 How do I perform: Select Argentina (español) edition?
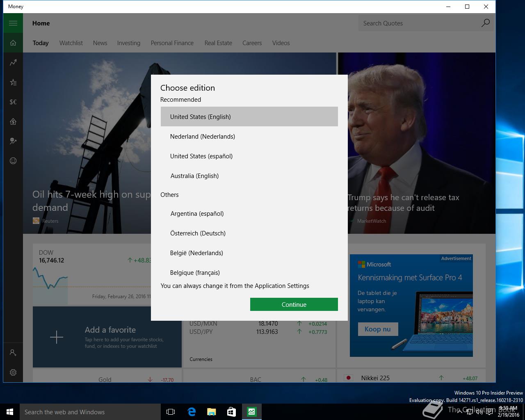click(x=249, y=213)
